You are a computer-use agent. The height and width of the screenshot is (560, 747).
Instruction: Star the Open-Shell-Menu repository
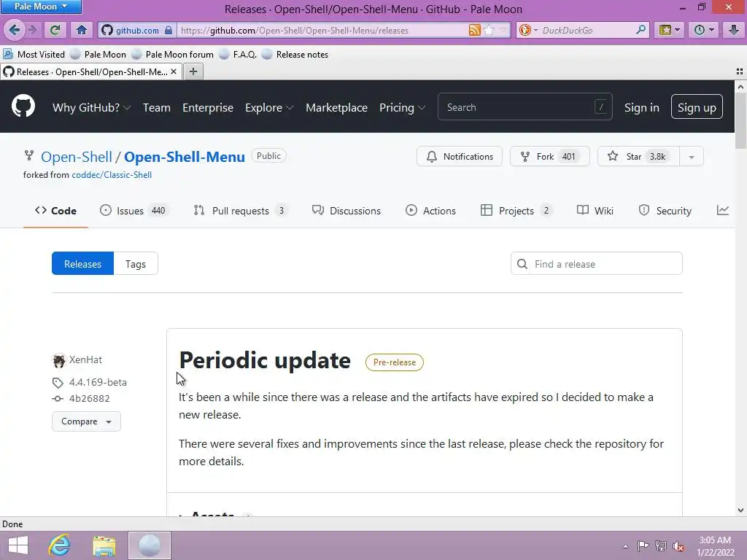coord(638,157)
